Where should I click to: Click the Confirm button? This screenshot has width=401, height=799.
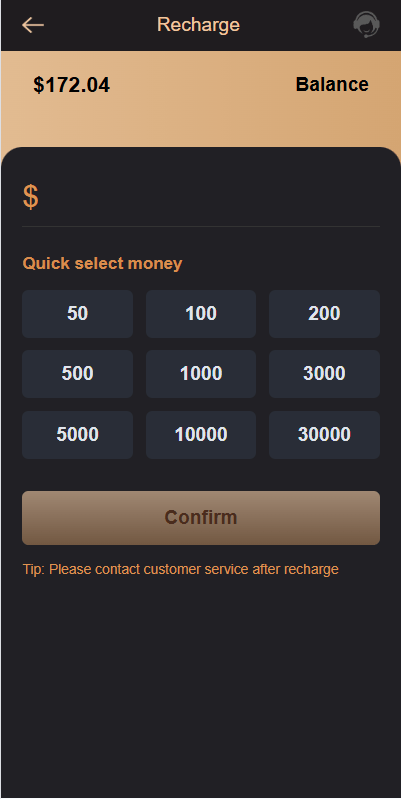click(x=201, y=518)
